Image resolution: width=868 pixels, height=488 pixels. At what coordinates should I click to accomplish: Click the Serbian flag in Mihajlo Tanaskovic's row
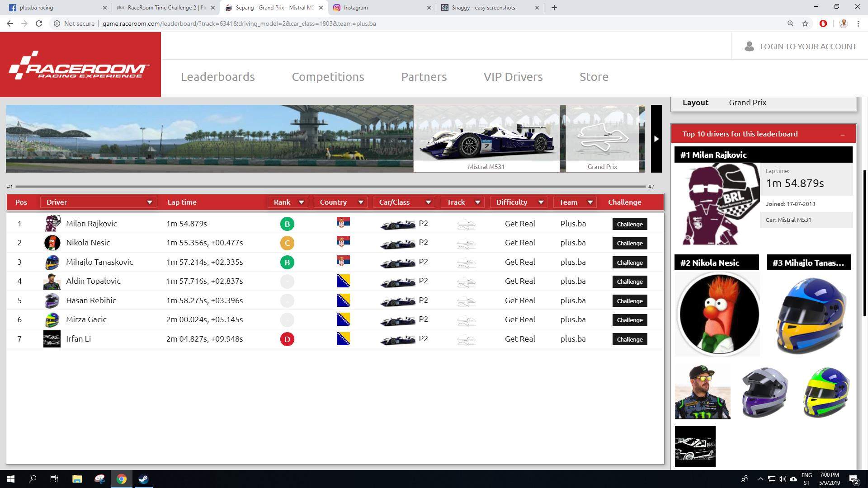click(343, 261)
